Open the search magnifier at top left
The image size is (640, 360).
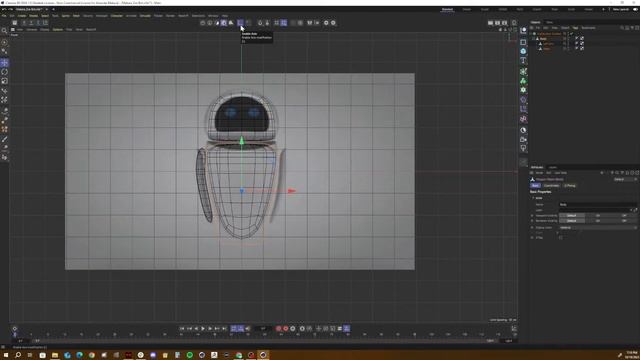click(4, 31)
